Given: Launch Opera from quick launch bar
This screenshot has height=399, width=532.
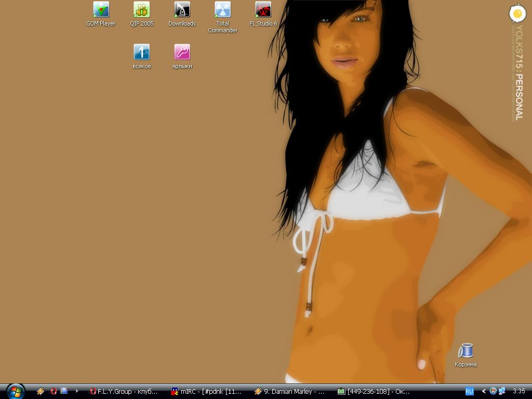Looking at the screenshot, I should [54, 391].
